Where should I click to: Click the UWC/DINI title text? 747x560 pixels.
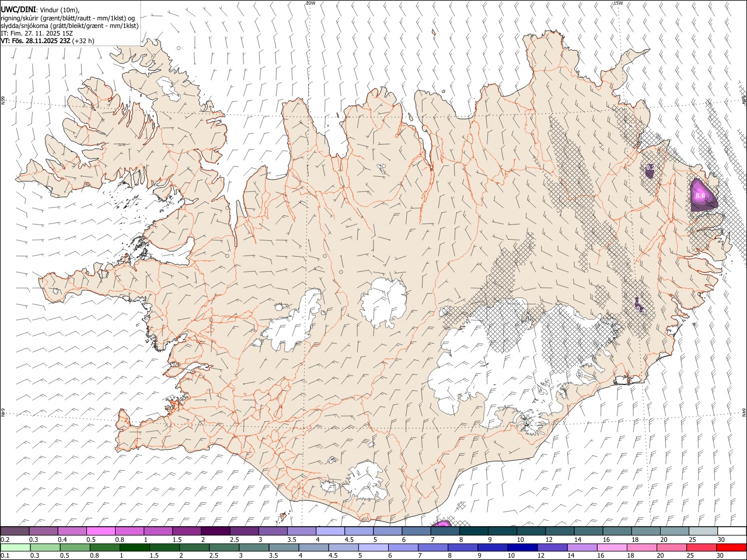tap(18, 10)
